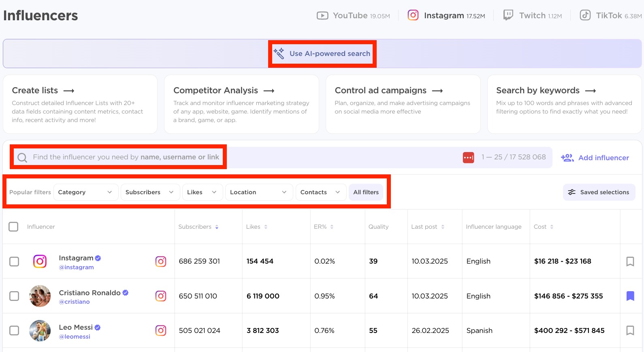
Task: Open All filters
Action: tap(366, 192)
